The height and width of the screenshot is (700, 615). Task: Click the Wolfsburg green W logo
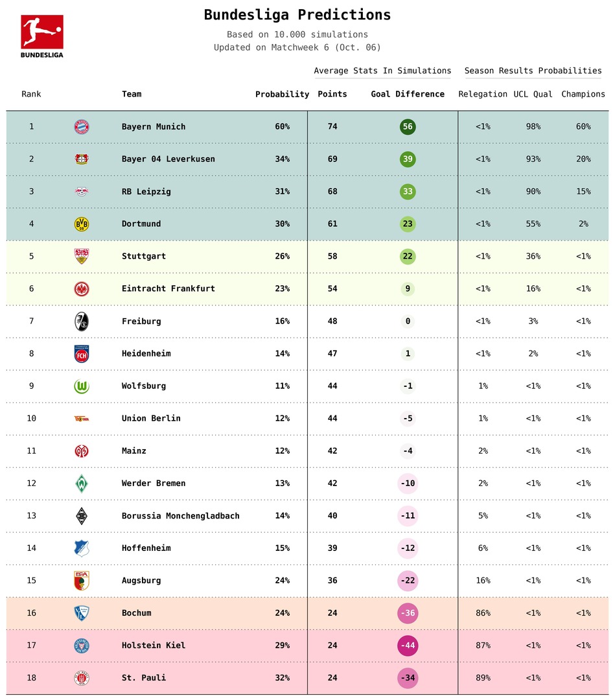tap(82, 386)
